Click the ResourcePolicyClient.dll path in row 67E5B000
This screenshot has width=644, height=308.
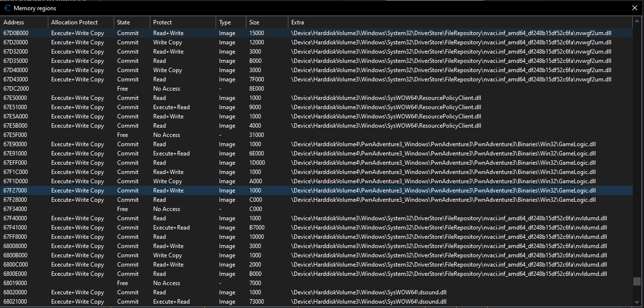[x=386, y=126]
